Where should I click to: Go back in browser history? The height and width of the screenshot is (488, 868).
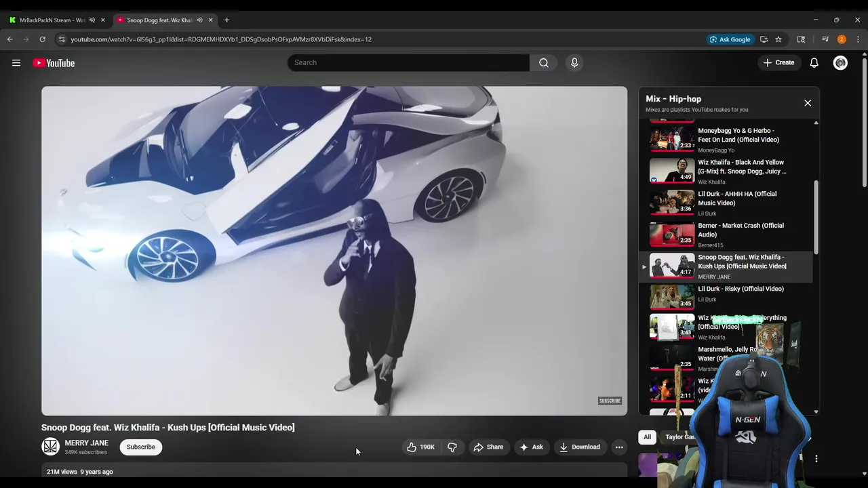click(10, 39)
